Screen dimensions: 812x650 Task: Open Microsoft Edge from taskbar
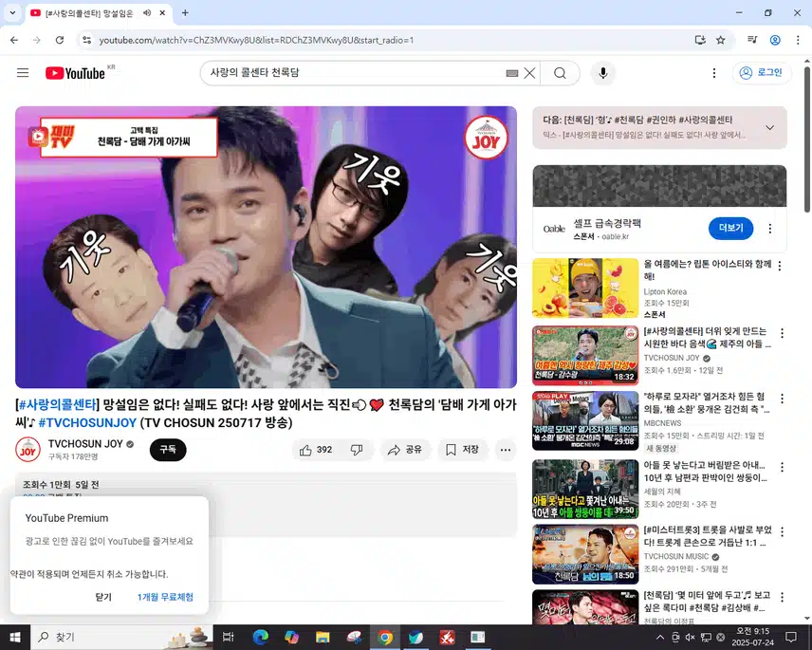[261, 637]
